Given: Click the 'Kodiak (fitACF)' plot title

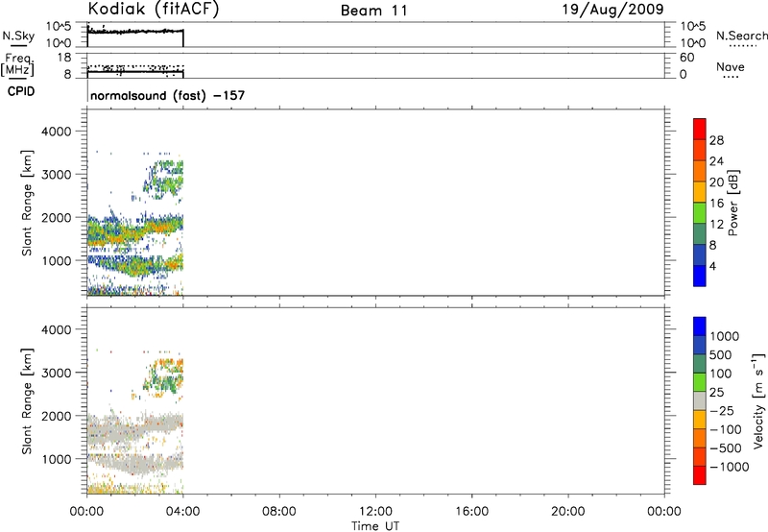Looking at the screenshot, I should click(154, 10).
